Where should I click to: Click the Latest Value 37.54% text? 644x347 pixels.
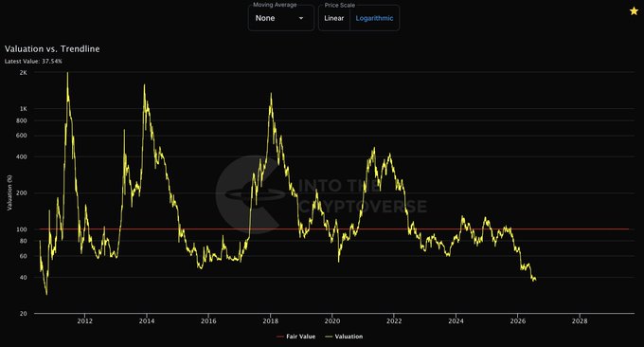33,62
